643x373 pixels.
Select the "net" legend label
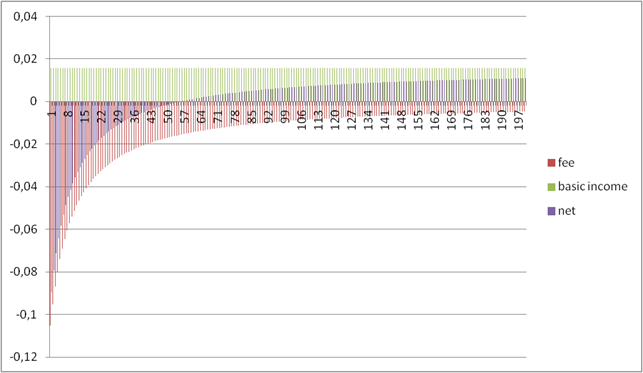tap(567, 211)
